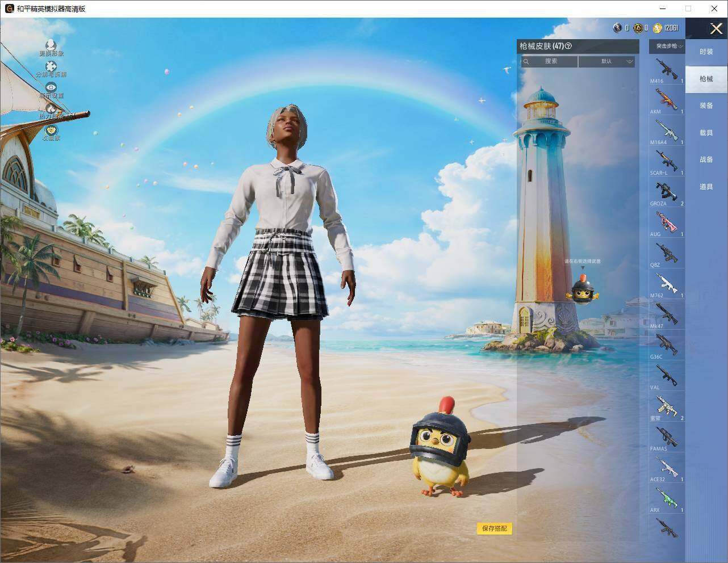Switch to the 装备 tab
Image resolution: width=728 pixels, height=563 pixels.
tap(706, 106)
